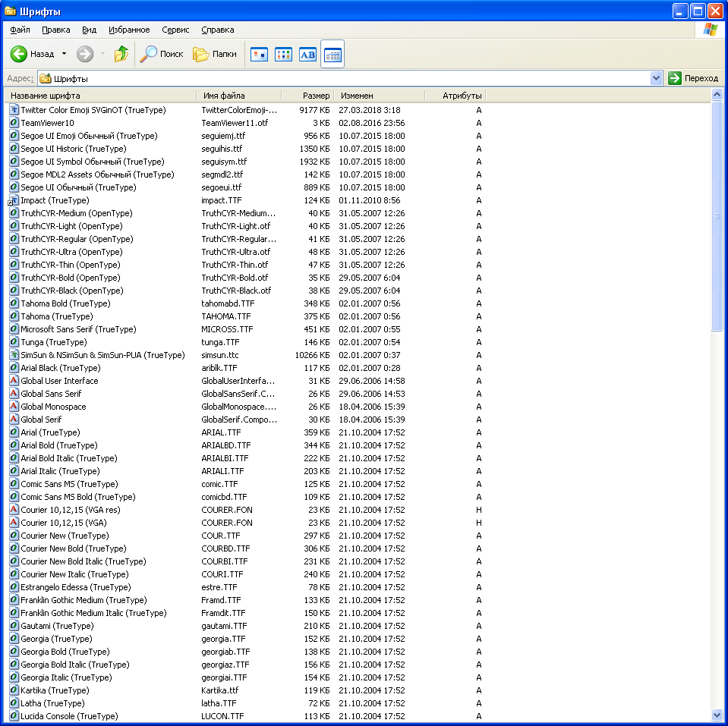Click the Arial Black font icon

click(x=14, y=368)
